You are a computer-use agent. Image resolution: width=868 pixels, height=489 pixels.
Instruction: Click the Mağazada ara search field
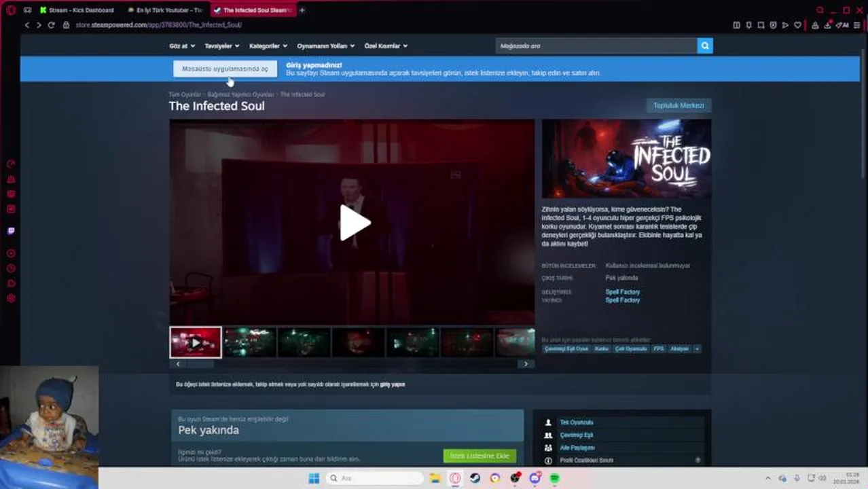596,46
